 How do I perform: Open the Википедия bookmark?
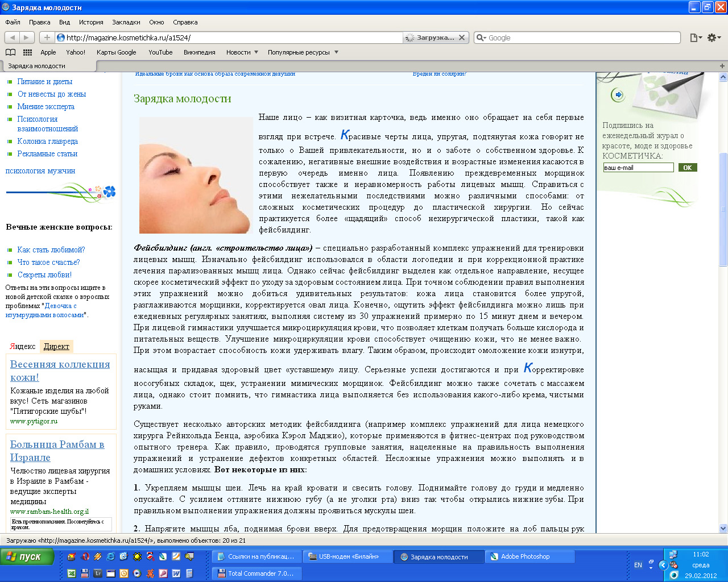coord(199,52)
